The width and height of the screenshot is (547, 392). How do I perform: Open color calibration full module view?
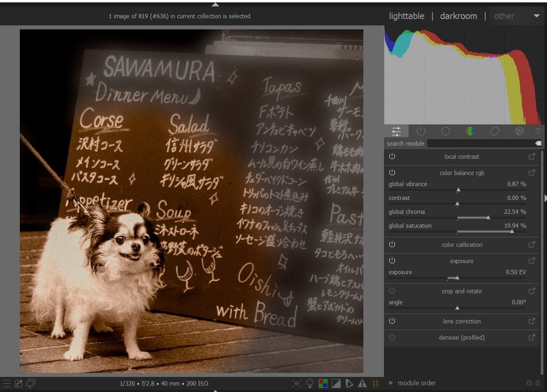[x=532, y=245]
